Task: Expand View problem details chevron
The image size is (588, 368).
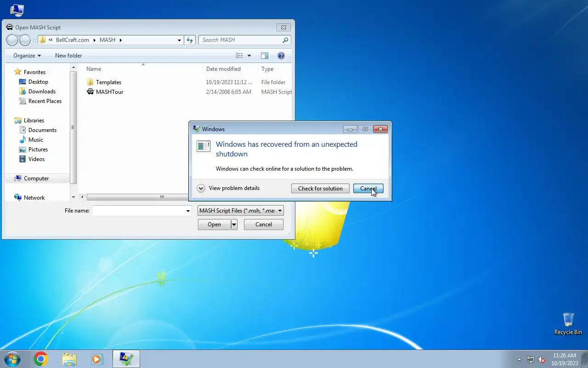Action: tap(201, 188)
